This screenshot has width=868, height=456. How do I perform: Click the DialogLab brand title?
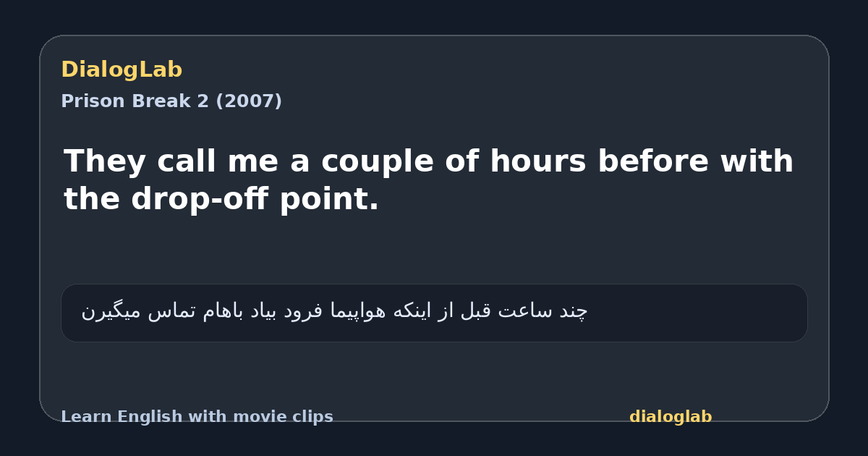coord(122,70)
